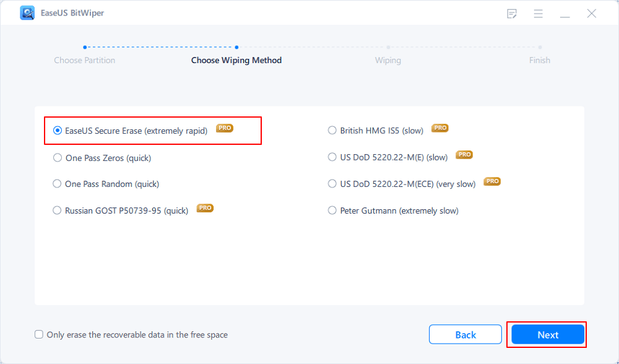Click the PRO badge on US DoD 5220.22-M(ECE)
Viewport: 619px width, 364px height.
pyautogui.click(x=491, y=181)
